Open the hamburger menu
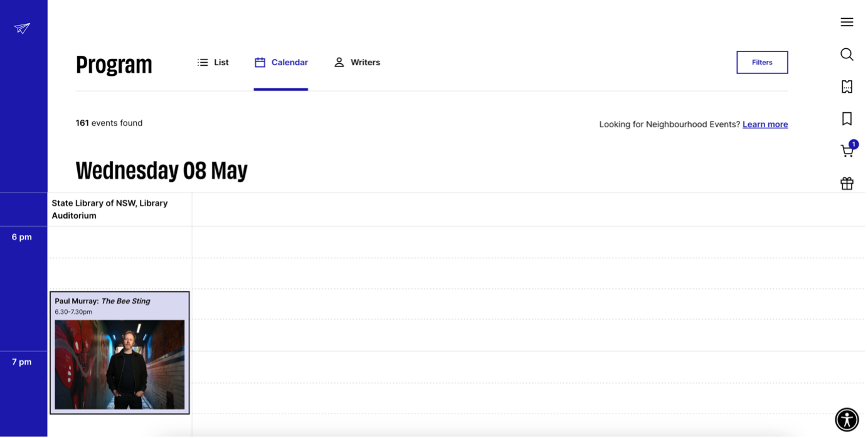The width and height of the screenshot is (868, 438). click(x=847, y=22)
